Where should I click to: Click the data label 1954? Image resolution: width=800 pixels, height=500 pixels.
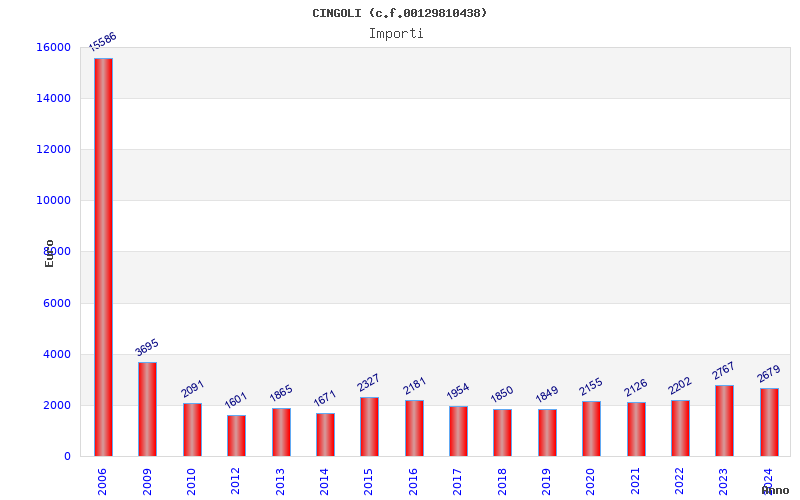458,391
